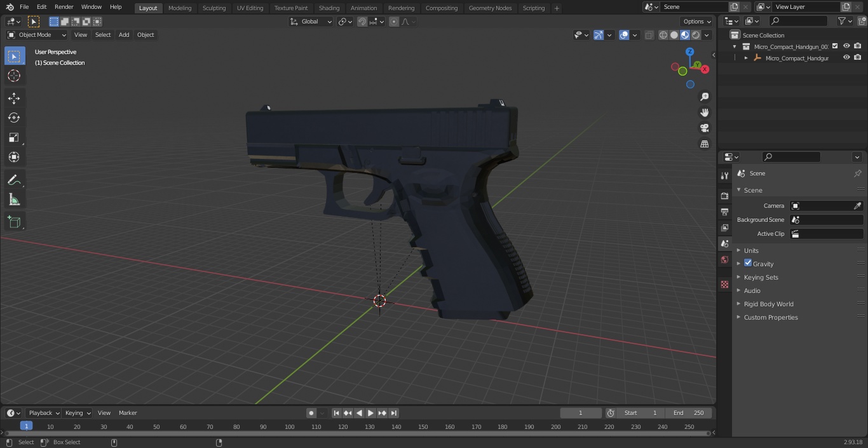Open the Render properties tab

tap(724, 196)
